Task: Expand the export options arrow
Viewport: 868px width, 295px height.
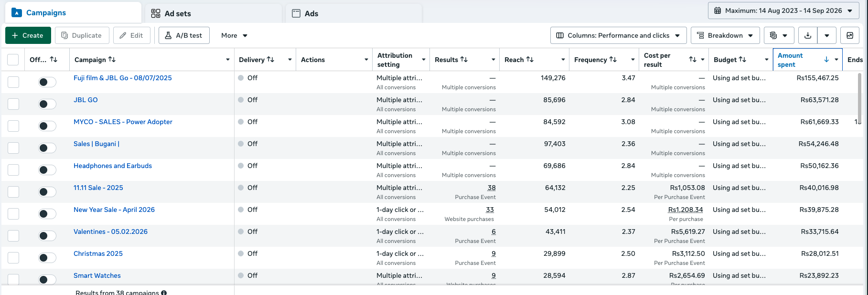Action: point(827,35)
